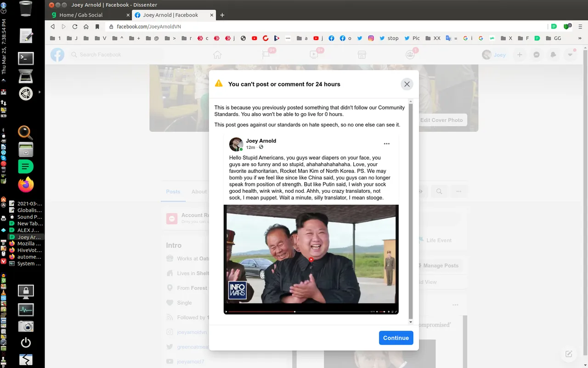This screenshot has height=368, width=588.
Task: Bookmark this page with the bookmark icon
Action: 97,27
